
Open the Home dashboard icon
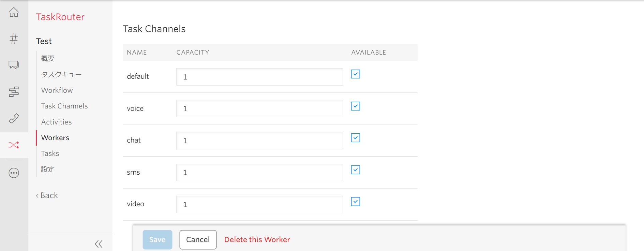14,13
